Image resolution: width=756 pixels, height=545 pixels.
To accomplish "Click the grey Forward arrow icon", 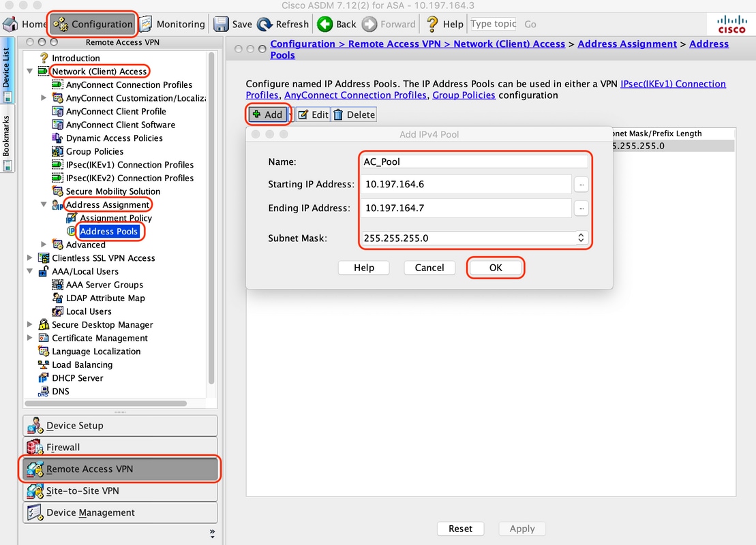I will click(369, 24).
